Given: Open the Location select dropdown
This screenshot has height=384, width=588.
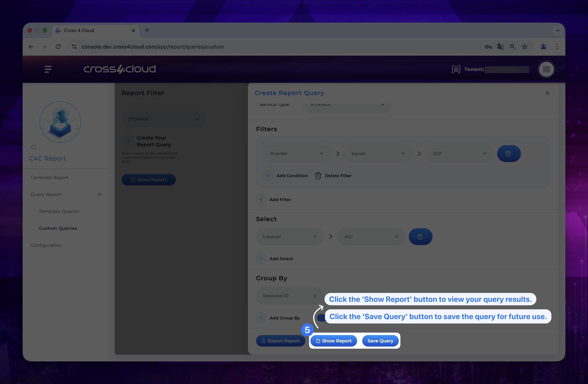Looking at the screenshot, I should pyautogui.click(x=290, y=237).
